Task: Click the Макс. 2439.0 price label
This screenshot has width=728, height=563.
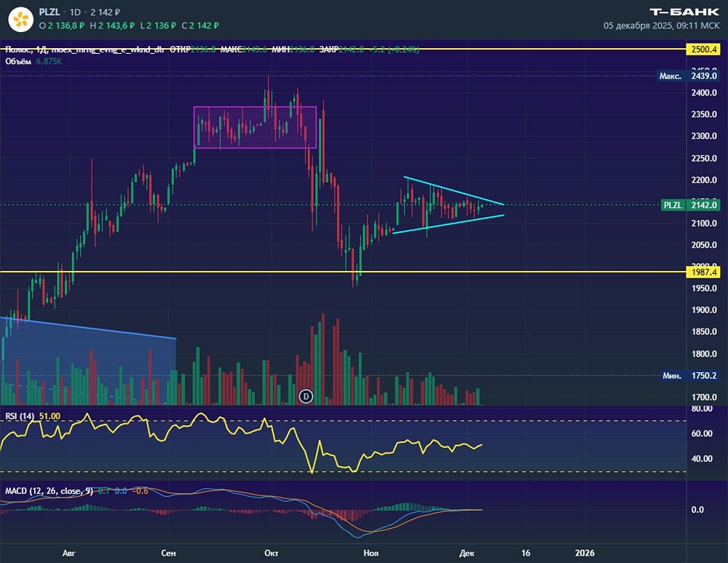Action: click(x=689, y=76)
